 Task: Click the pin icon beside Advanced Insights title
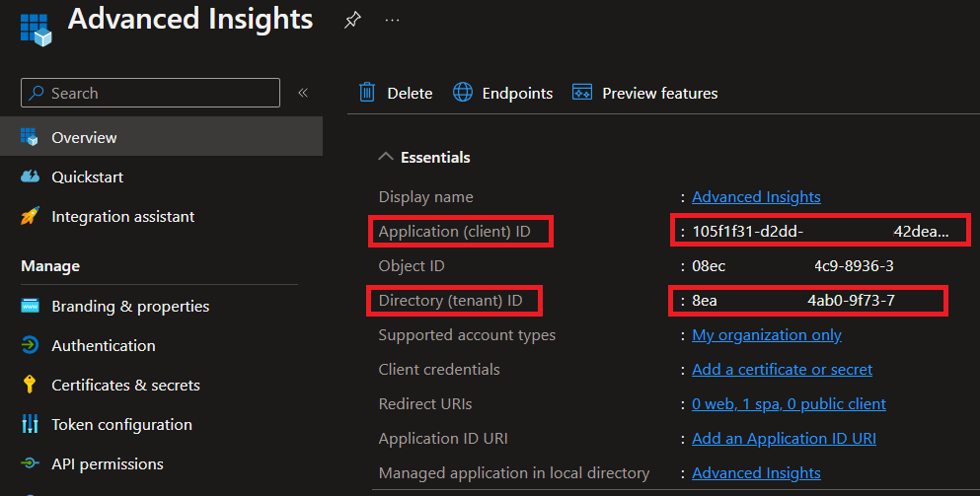coord(352,21)
